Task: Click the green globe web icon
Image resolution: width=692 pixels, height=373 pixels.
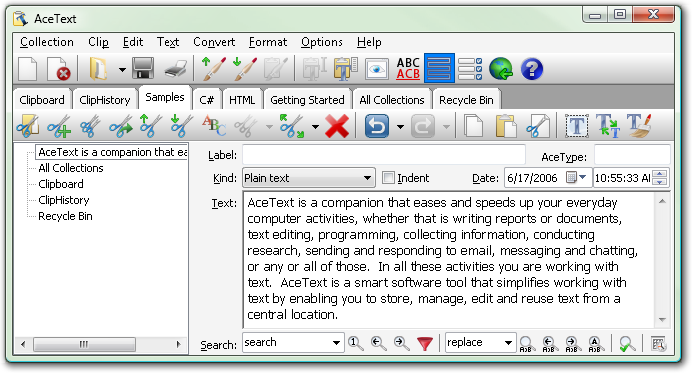Action: [x=501, y=69]
